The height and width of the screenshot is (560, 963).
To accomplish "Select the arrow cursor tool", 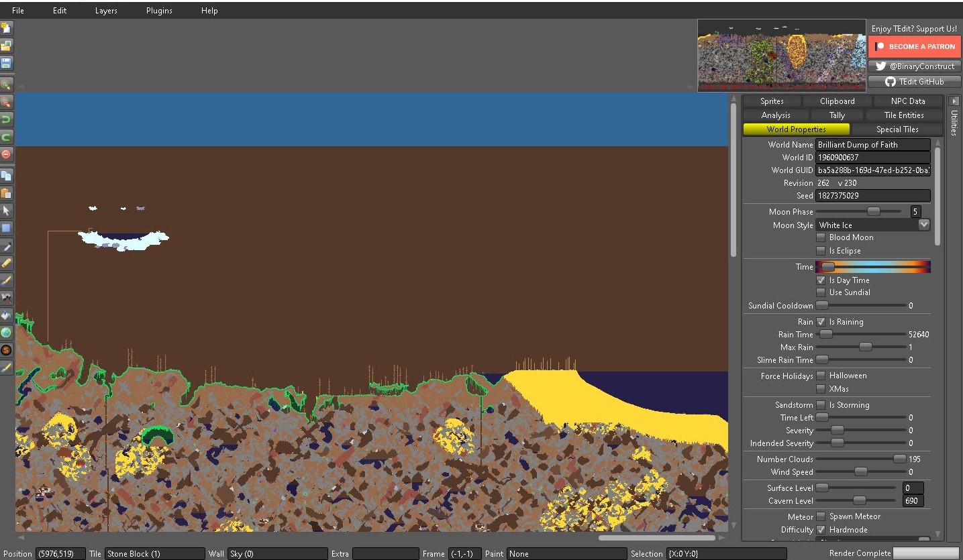I will 8,211.
